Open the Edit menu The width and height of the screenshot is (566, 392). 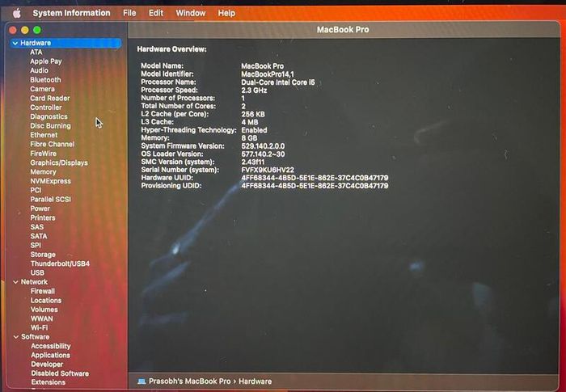point(156,13)
